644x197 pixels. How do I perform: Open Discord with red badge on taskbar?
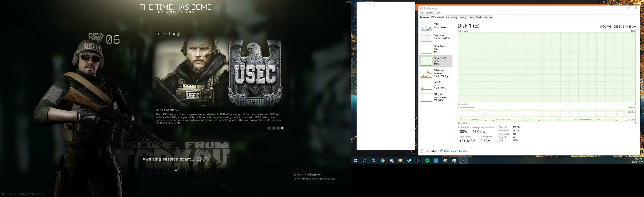tap(392, 161)
